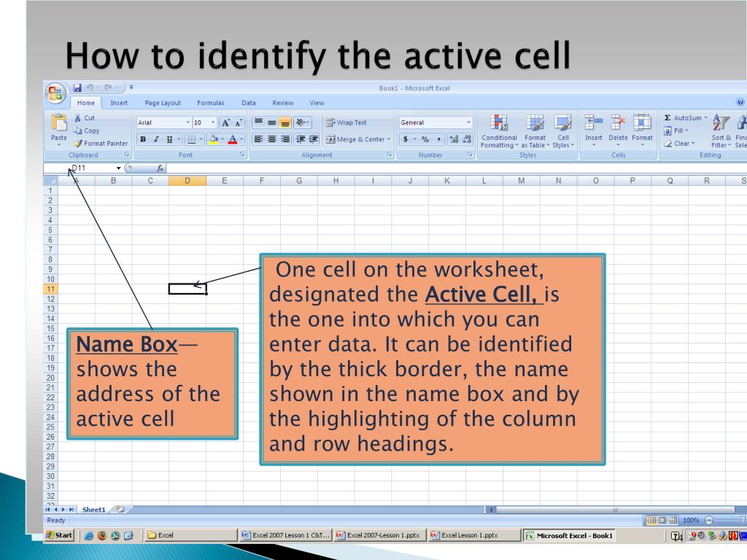Apply Accounting Number Format dollar sign

pyautogui.click(x=406, y=139)
